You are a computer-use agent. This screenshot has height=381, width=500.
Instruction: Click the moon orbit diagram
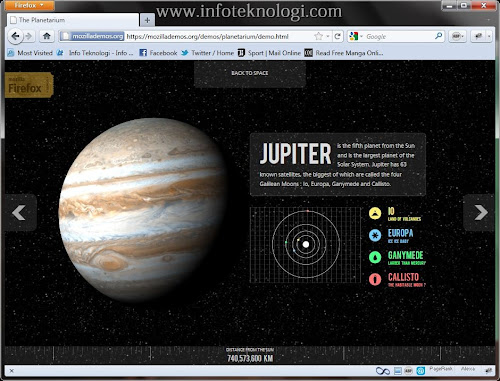[x=305, y=245]
